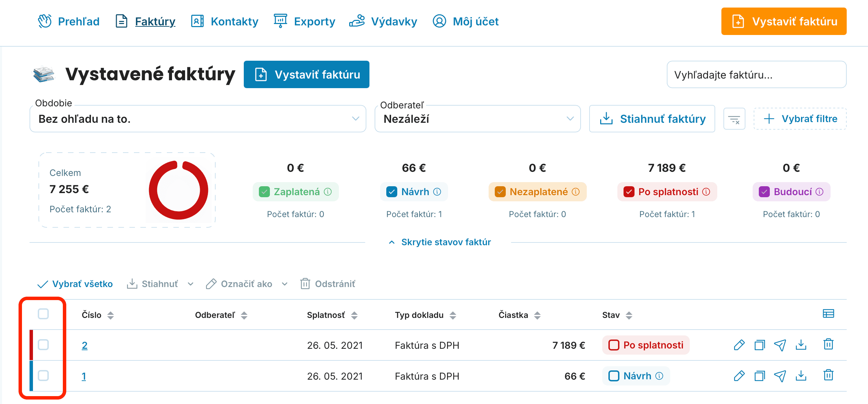The height and width of the screenshot is (404, 868).
Task: Click the edit pencil icon for invoice 1
Action: (739, 376)
